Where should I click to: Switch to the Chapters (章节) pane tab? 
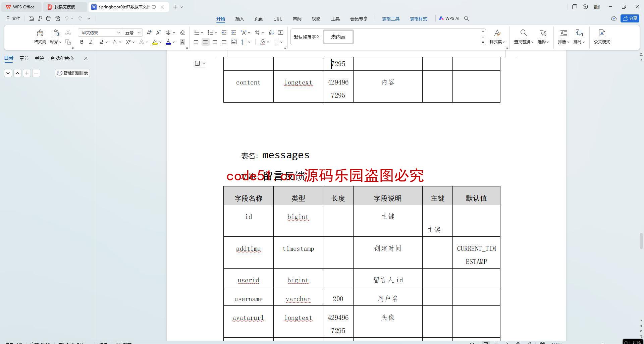(x=24, y=58)
